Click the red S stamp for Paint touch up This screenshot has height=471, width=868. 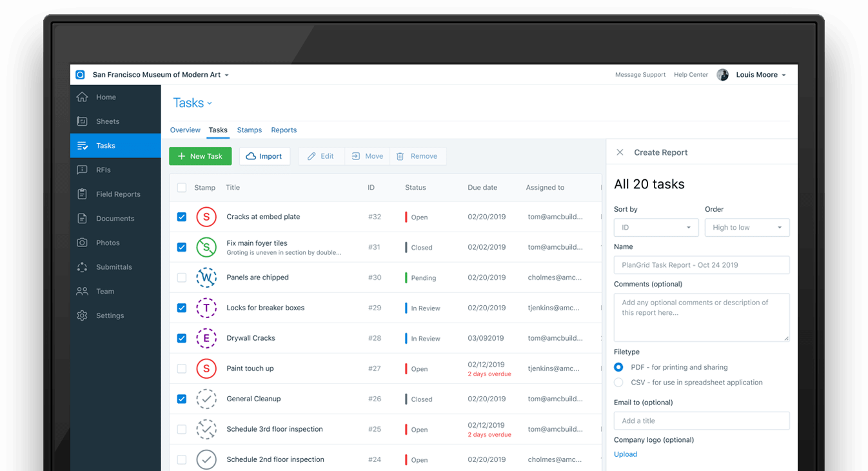click(x=206, y=368)
